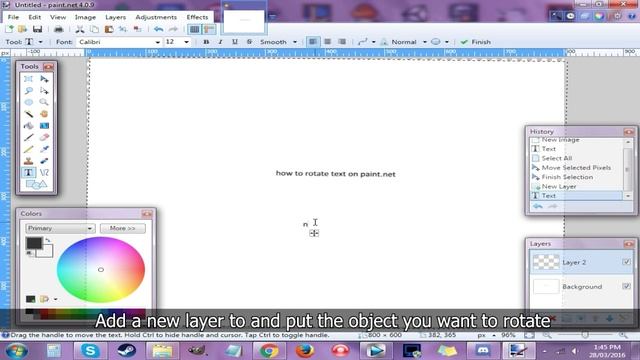640x360 pixels.
Task: Toggle Underline text formatting
Action: (x=235, y=42)
